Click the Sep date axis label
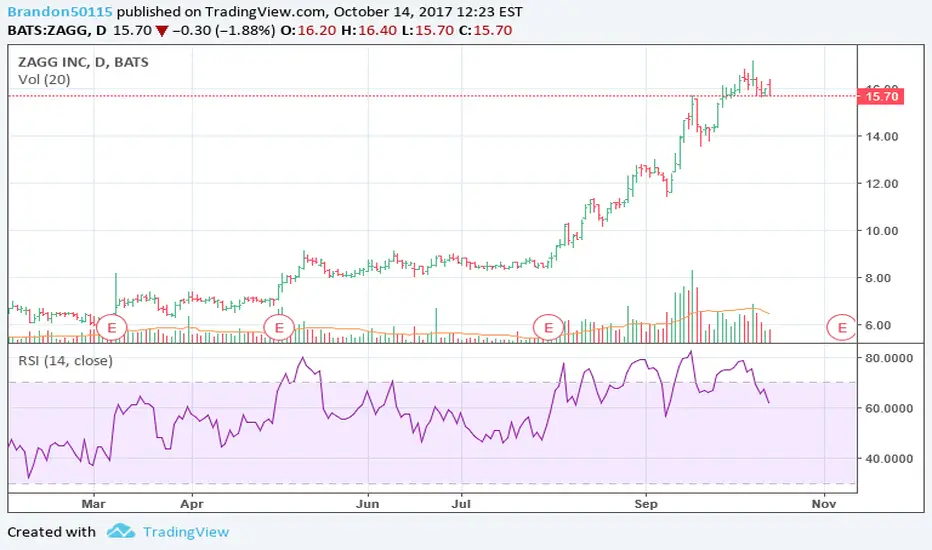The height and width of the screenshot is (550, 932). tap(646, 504)
